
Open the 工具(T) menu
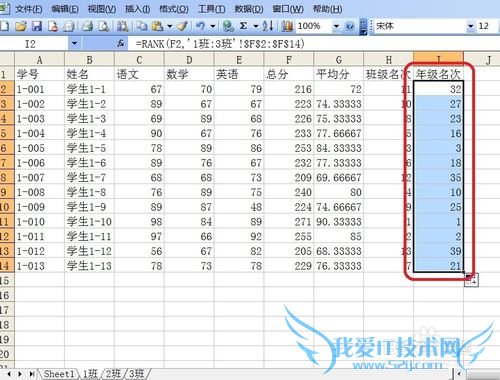[x=212, y=9]
